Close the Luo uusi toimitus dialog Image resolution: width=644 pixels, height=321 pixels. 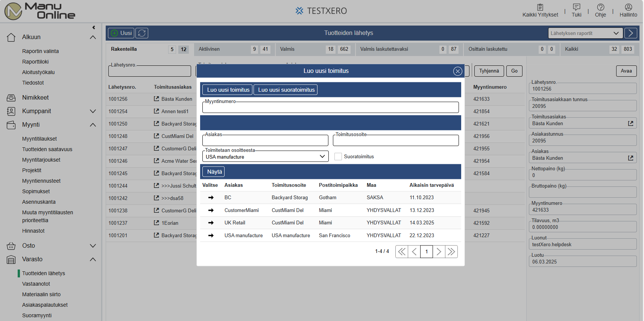click(x=457, y=71)
